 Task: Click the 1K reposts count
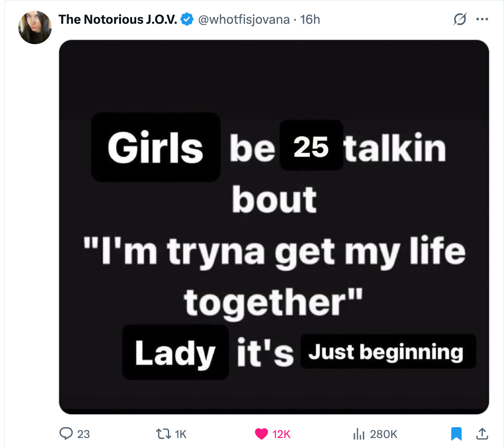[180, 434]
